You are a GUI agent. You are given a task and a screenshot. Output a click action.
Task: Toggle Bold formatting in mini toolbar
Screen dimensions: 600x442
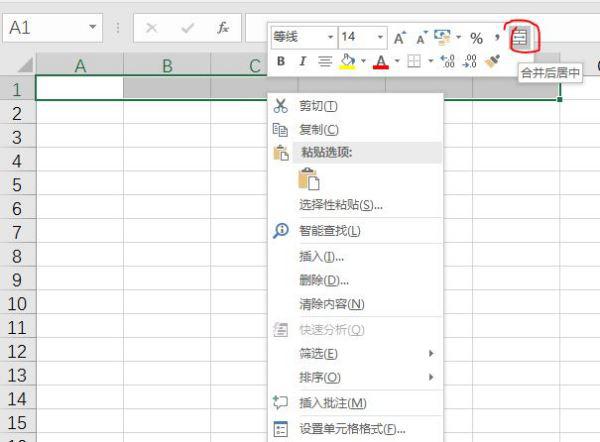point(281,62)
